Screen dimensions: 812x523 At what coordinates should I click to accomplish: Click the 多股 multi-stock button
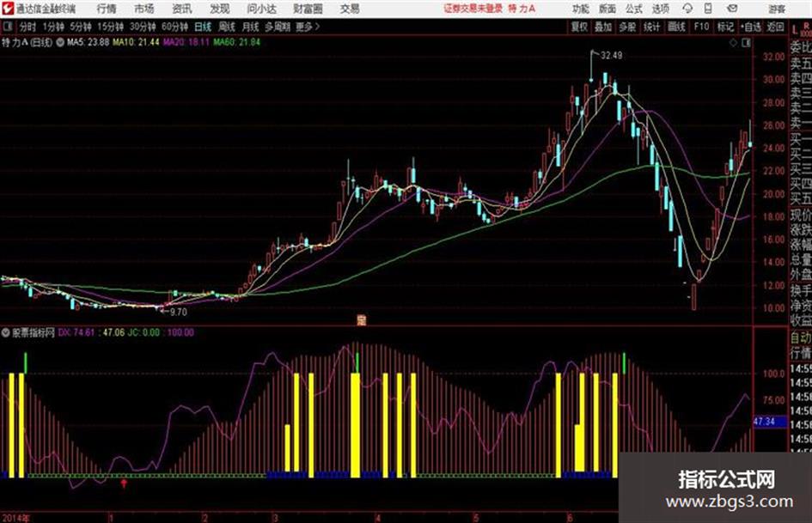(627, 27)
